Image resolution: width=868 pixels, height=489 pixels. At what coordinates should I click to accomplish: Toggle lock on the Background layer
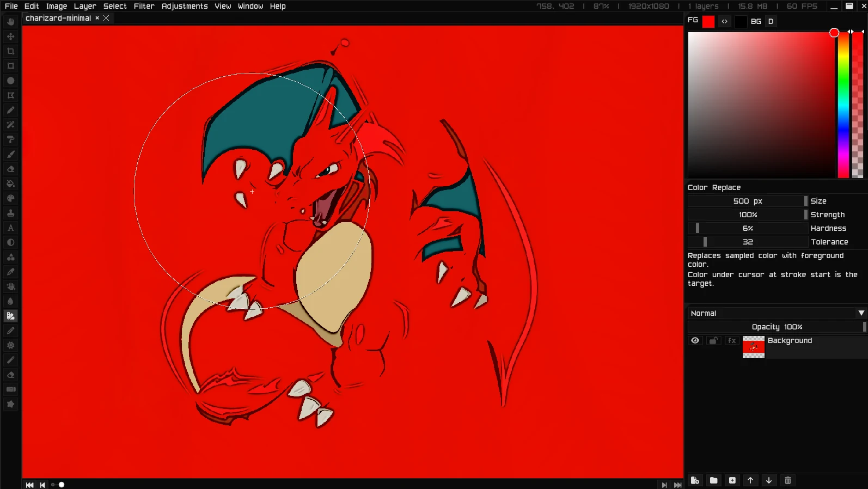(x=713, y=340)
